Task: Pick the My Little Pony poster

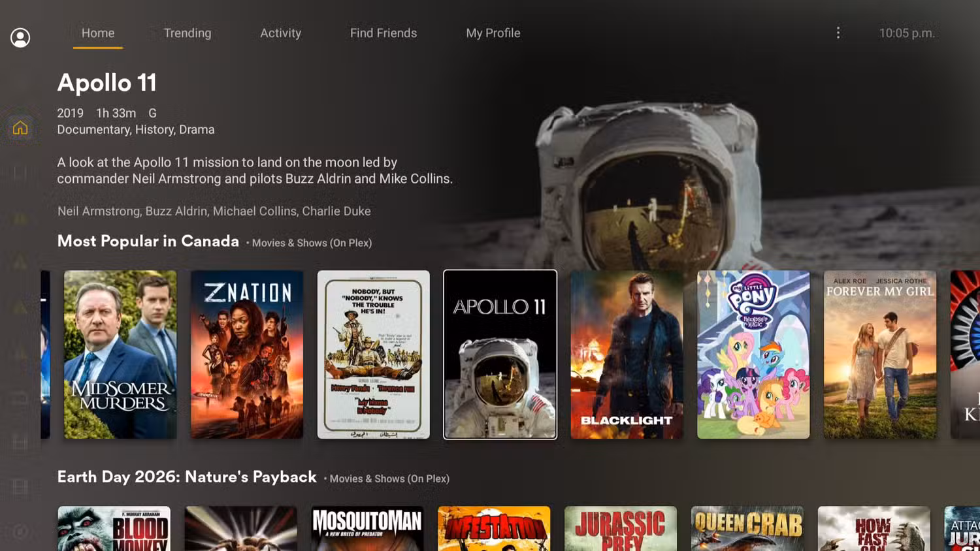Action: (x=753, y=354)
